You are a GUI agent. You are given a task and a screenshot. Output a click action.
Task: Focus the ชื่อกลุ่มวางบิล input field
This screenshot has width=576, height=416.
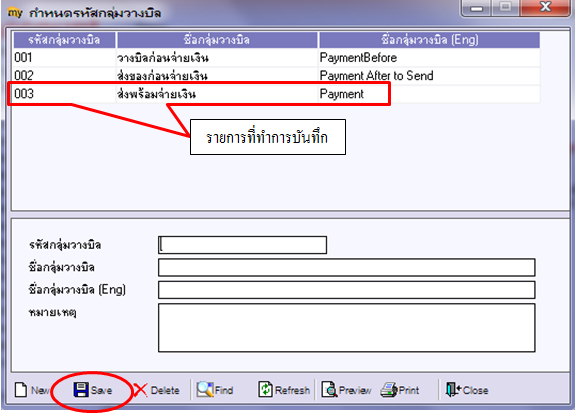click(346, 267)
